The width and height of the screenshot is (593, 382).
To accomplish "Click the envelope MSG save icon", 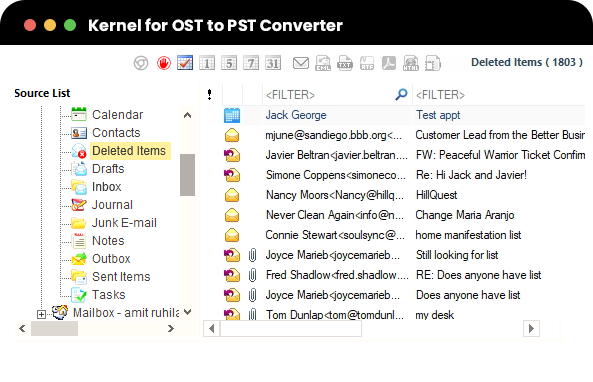I will click(x=301, y=63).
